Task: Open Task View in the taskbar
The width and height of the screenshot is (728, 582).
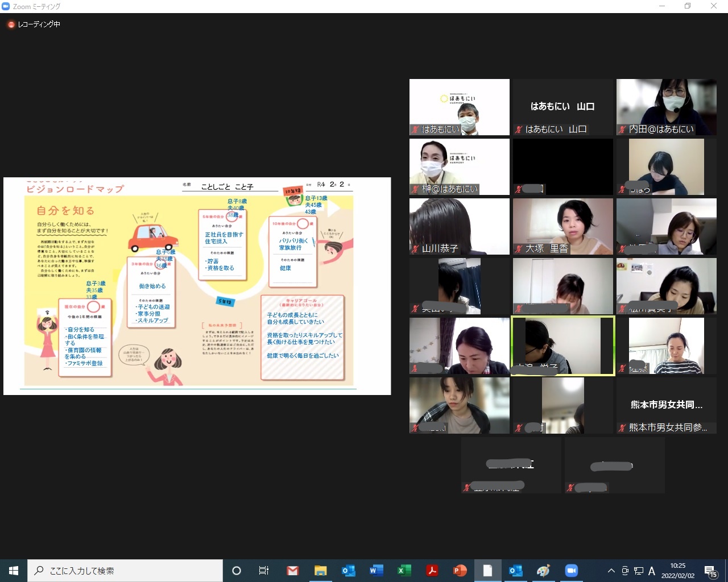Action: pos(264,571)
